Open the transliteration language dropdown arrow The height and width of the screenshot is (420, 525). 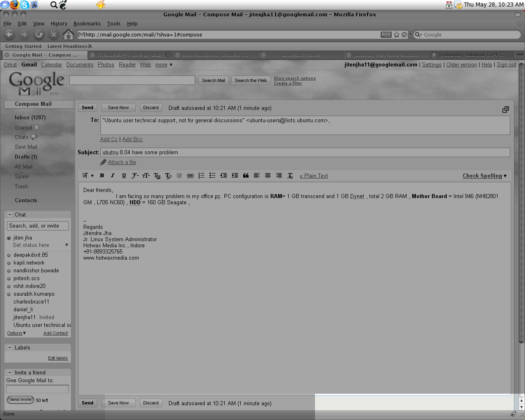click(x=92, y=176)
